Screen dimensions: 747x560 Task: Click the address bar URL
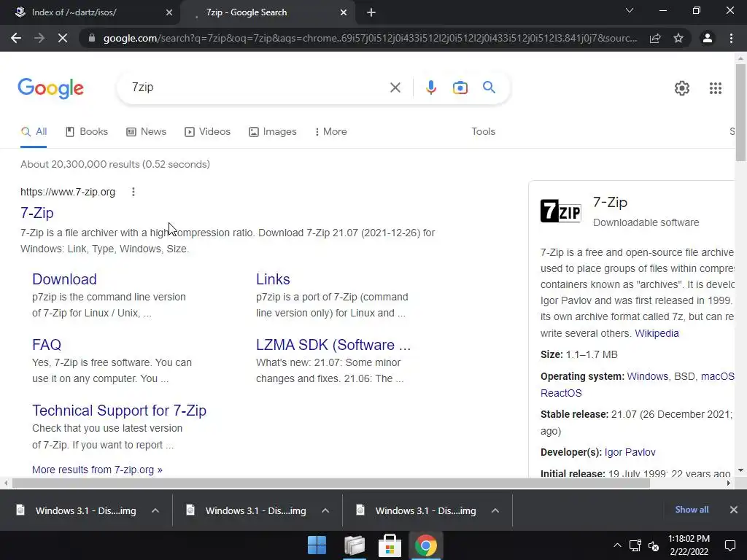[370, 38]
